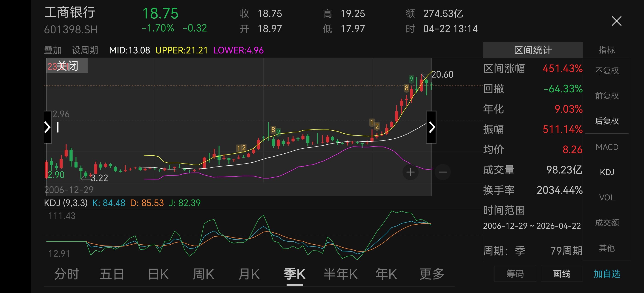Click 回撤 value -64.33%
The height and width of the screenshot is (293, 644).
tap(563, 89)
